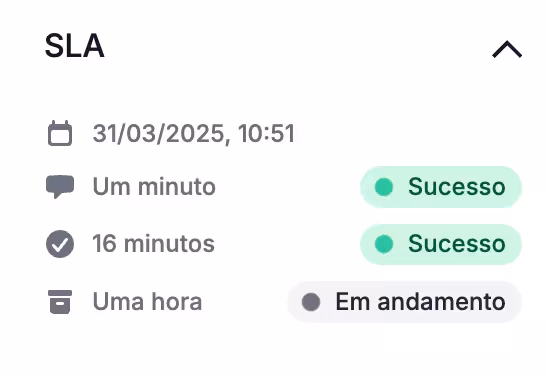Select the Sucesso text on the Um minuto row
Viewport: 548px width, 374px height.
[x=456, y=187]
